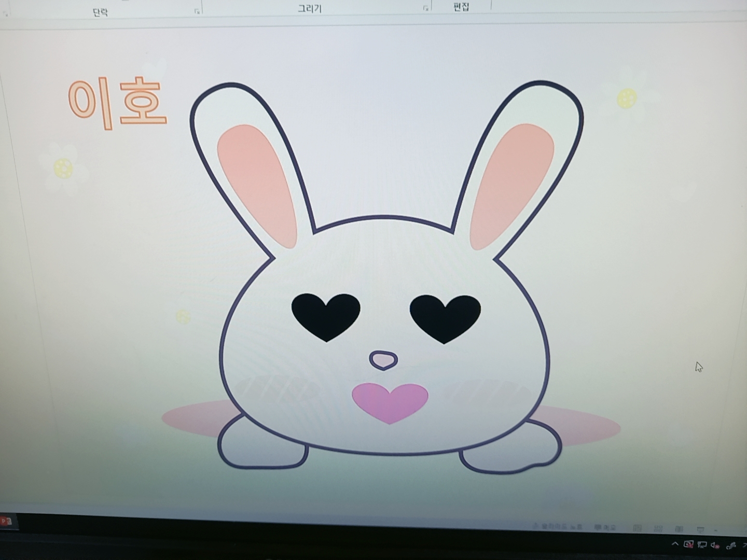This screenshot has height=560, width=747.
Task: Open the 그리기 dialog launcher
Action: pyautogui.click(x=425, y=8)
